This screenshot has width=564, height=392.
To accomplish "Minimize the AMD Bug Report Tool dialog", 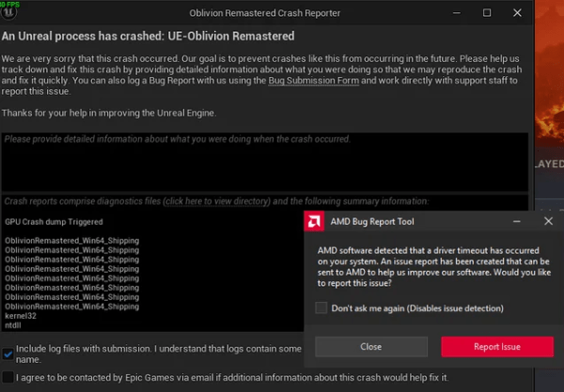I will [x=516, y=221].
